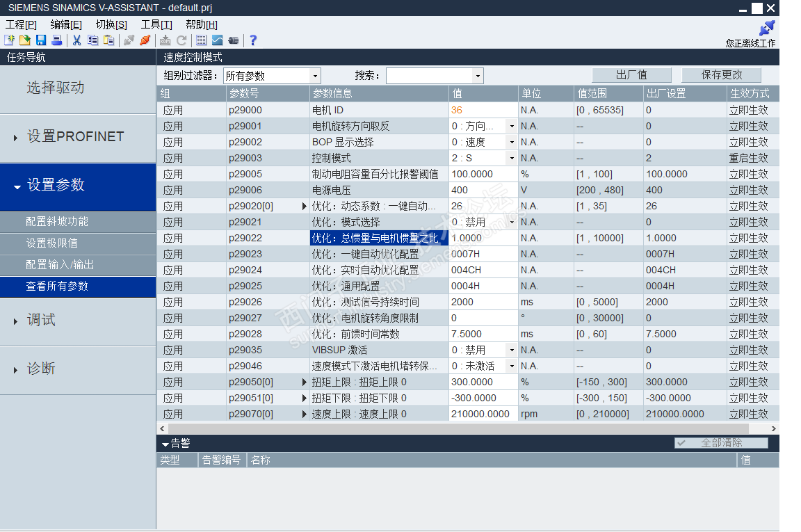Open the 切换[S] menu
The image size is (801, 532).
[x=111, y=24]
